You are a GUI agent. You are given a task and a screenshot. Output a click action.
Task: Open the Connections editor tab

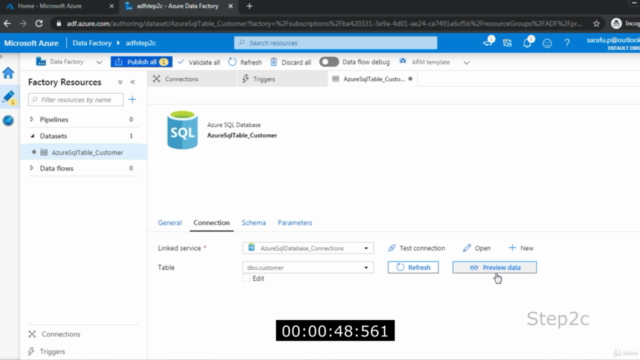coord(192,79)
